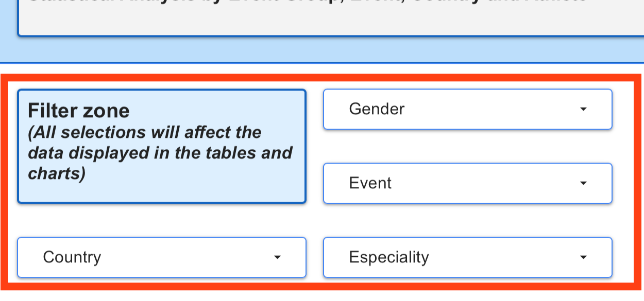Click the word "charts)" in the filter note
This screenshot has width=644, height=301.
56,173
